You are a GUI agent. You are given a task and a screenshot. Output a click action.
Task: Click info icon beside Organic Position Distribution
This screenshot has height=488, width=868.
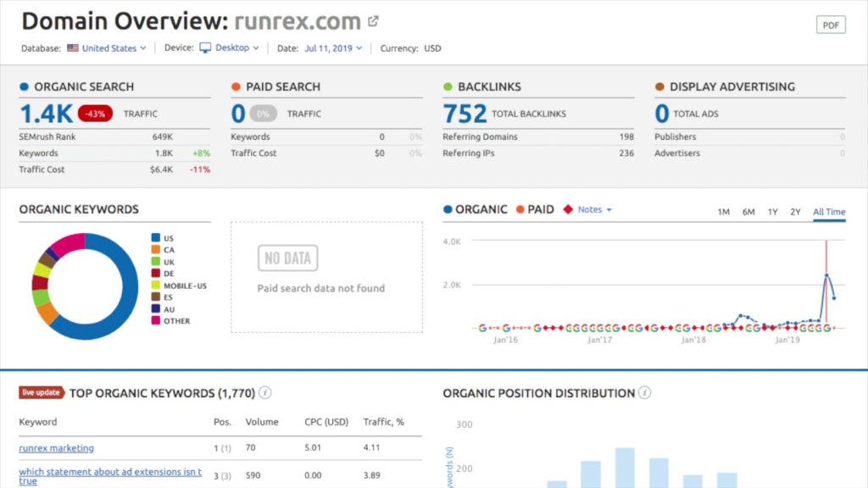(644, 393)
